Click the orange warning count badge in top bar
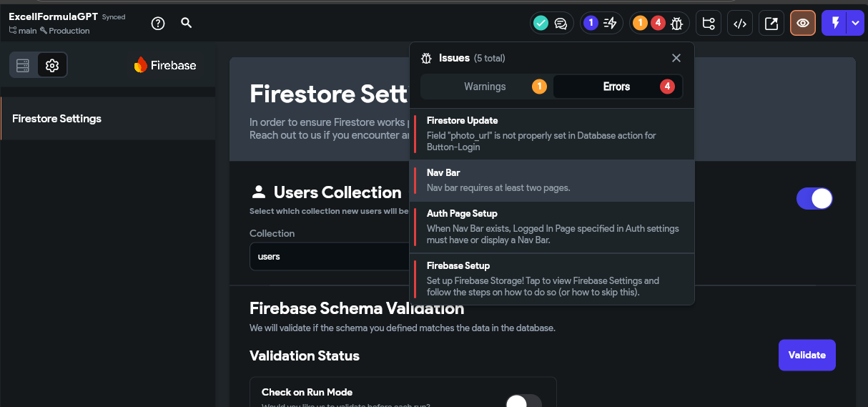Screen dimensions: 868x407 coord(640,24)
